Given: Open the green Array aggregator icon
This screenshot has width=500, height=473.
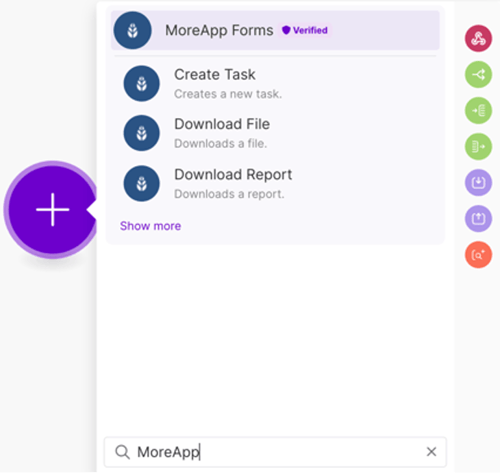Looking at the screenshot, I should click(478, 110).
